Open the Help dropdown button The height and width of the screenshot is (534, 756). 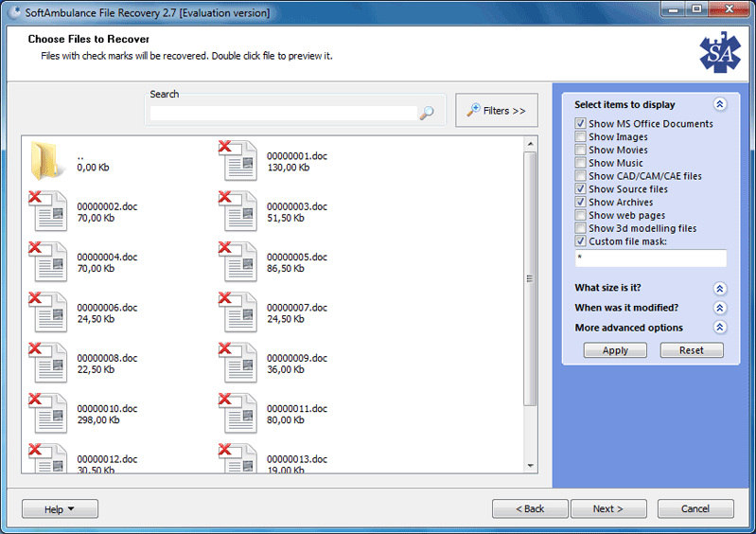point(60,509)
